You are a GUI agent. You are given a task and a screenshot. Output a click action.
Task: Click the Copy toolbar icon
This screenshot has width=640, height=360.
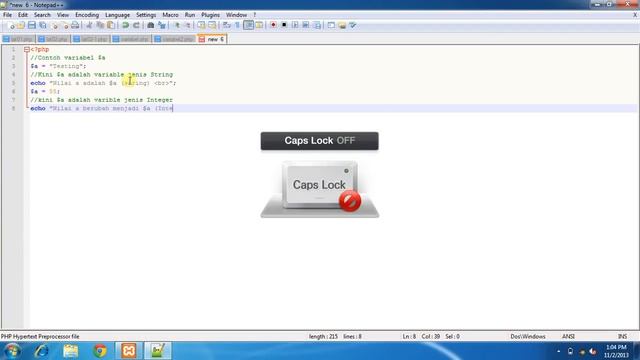click(x=100, y=25)
